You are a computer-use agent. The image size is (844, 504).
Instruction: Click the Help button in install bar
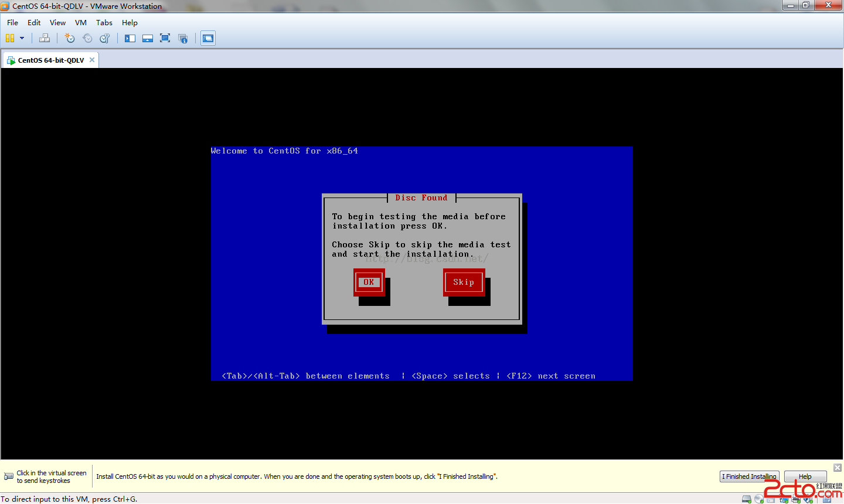(x=805, y=476)
